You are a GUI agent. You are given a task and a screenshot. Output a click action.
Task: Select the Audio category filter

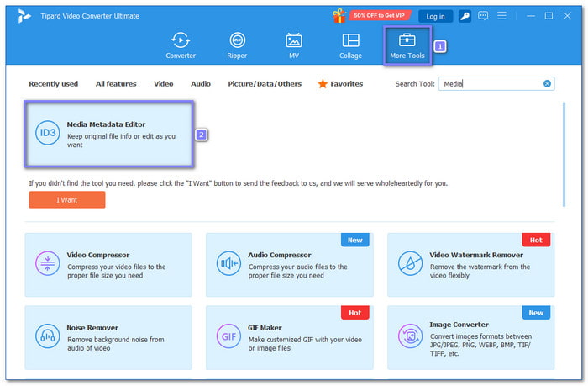pos(201,84)
